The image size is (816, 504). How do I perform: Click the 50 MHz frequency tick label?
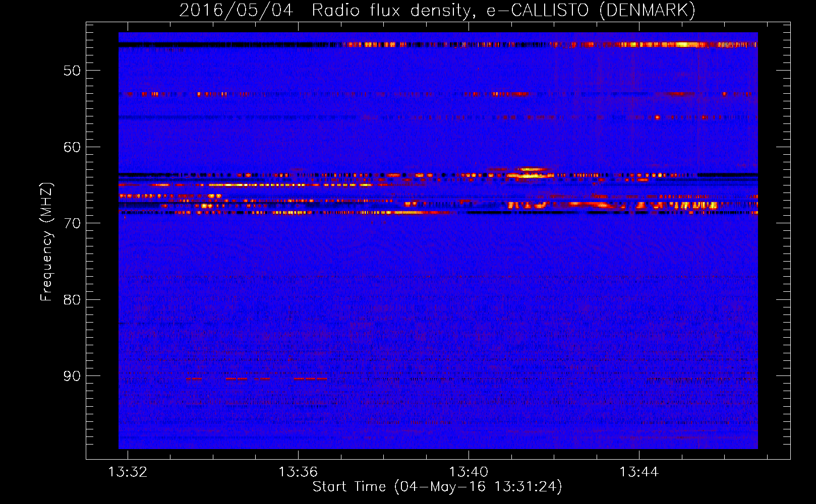pyautogui.click(x=72, y=71)
